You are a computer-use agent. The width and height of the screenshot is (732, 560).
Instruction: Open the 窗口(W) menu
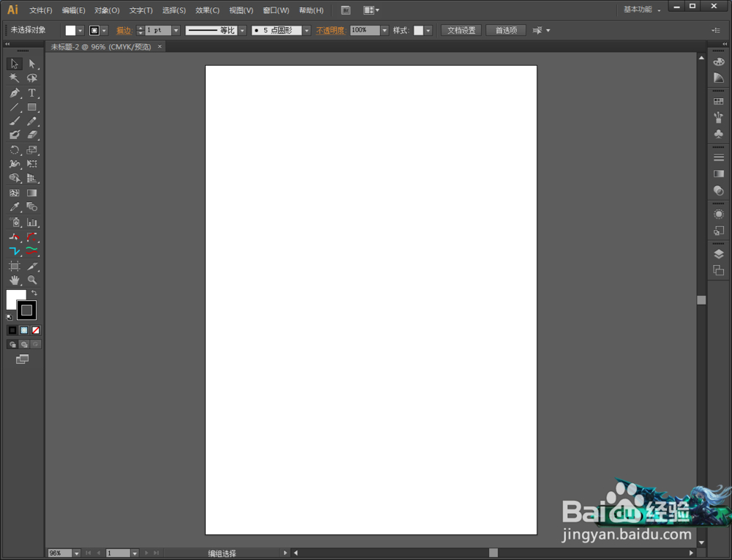(276, 10)
